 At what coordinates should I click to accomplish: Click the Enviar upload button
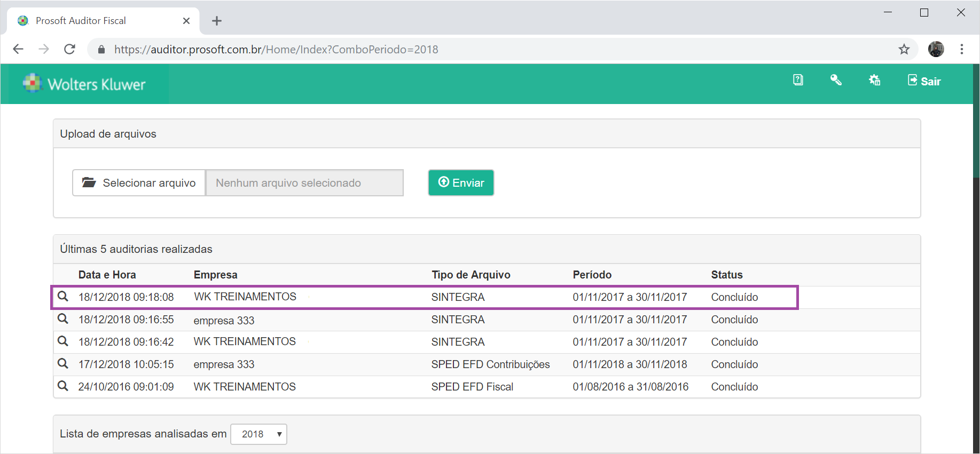coord(461,182)
